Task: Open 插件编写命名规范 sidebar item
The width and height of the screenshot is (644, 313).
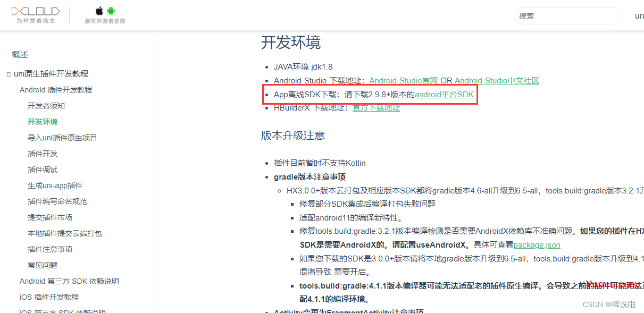Action: (x=57, y=201)
